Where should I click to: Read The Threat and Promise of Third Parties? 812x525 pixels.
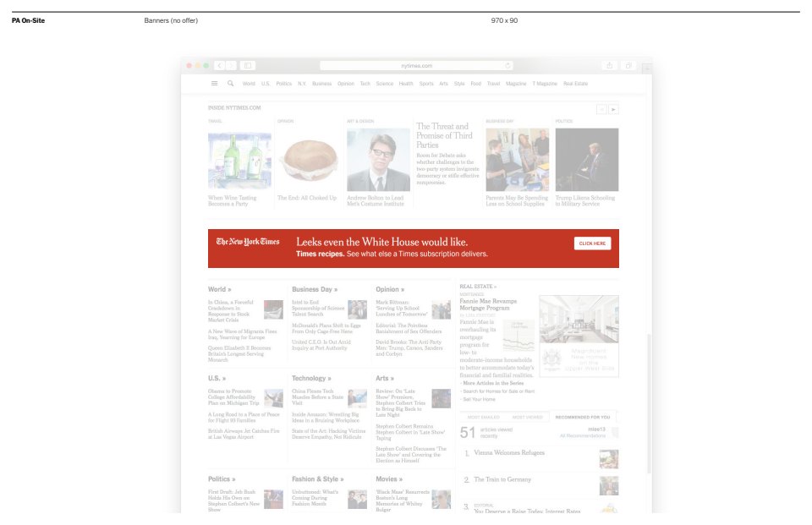tap(444, 135)
